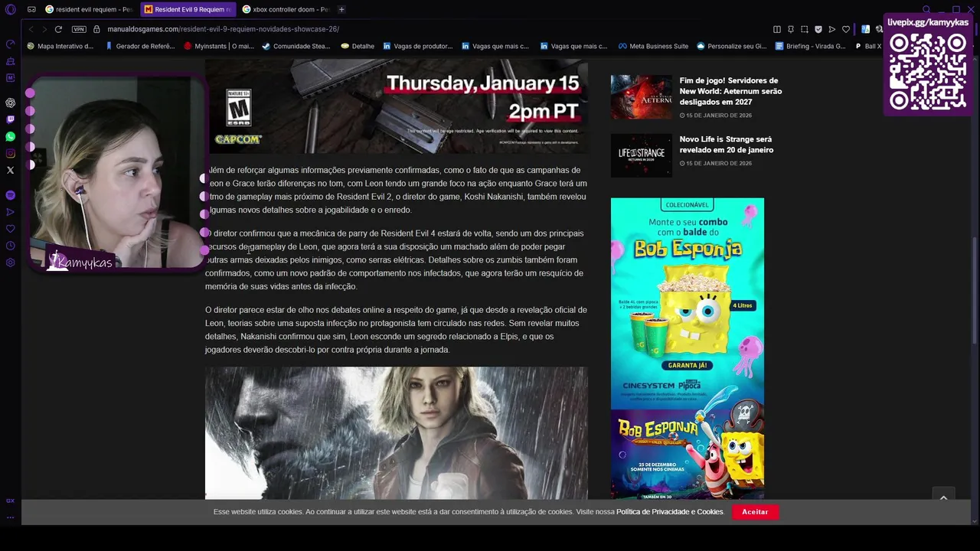Viewport: 980px width, 551px height.
Task: Open the WhatsApp icon in sidebar
Action: (10, 136)
